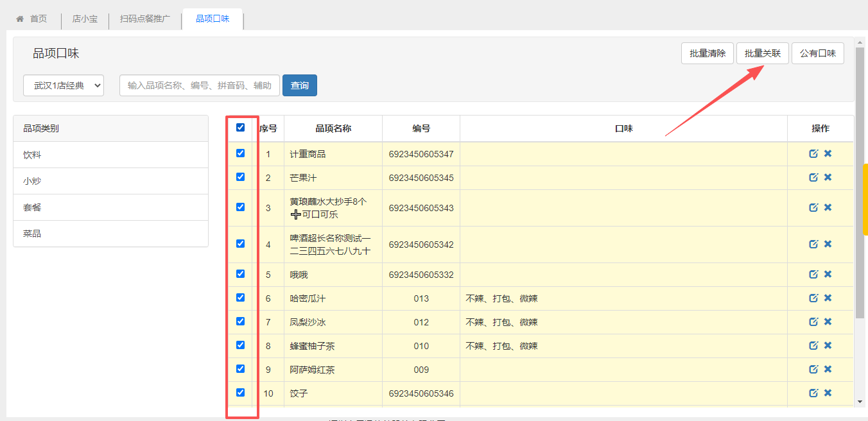The image size is (868, 421).
Task: Select 饮料 category in 品项类别 list
Action: click(33, 155)
